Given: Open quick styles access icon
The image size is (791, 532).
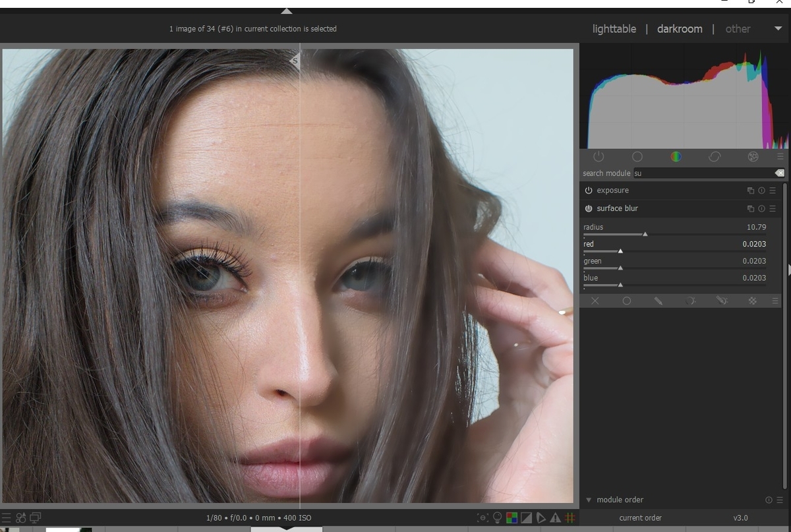Looking at the screenshot, I should 20,518.
